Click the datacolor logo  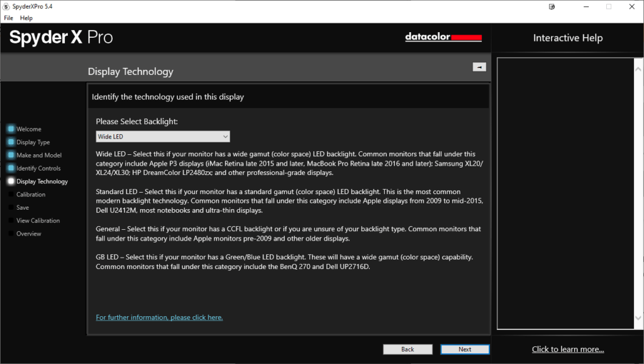pos(443,37)
